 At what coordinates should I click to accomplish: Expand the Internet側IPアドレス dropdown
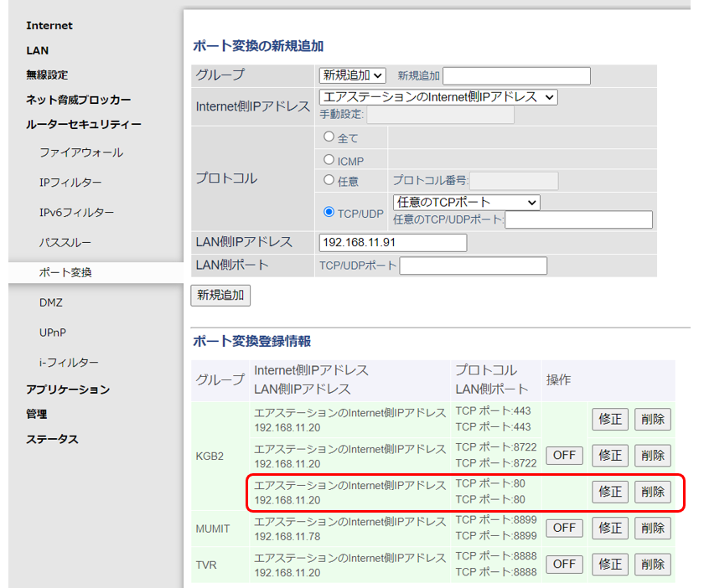pos(437,97)
